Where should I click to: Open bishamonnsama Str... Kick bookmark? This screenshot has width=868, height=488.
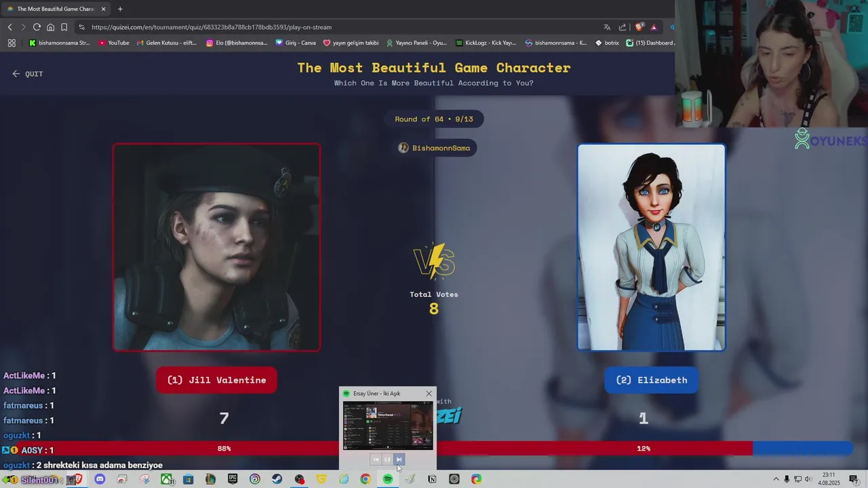[59, 43]
